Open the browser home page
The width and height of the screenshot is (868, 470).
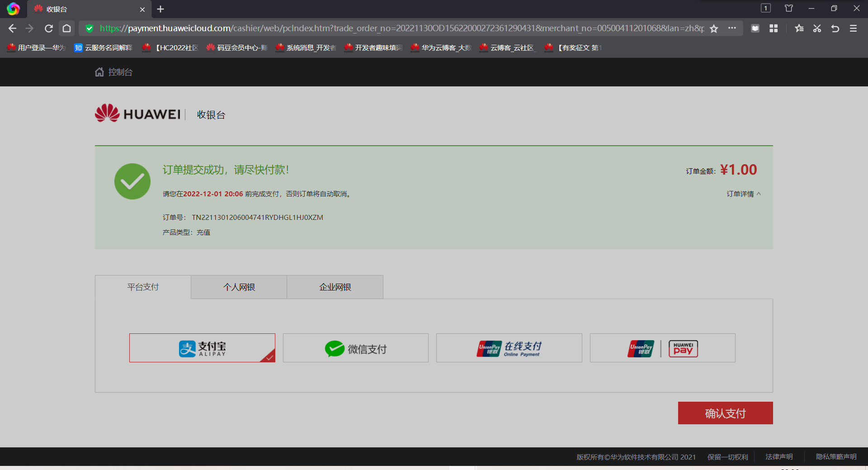[66, 28]
